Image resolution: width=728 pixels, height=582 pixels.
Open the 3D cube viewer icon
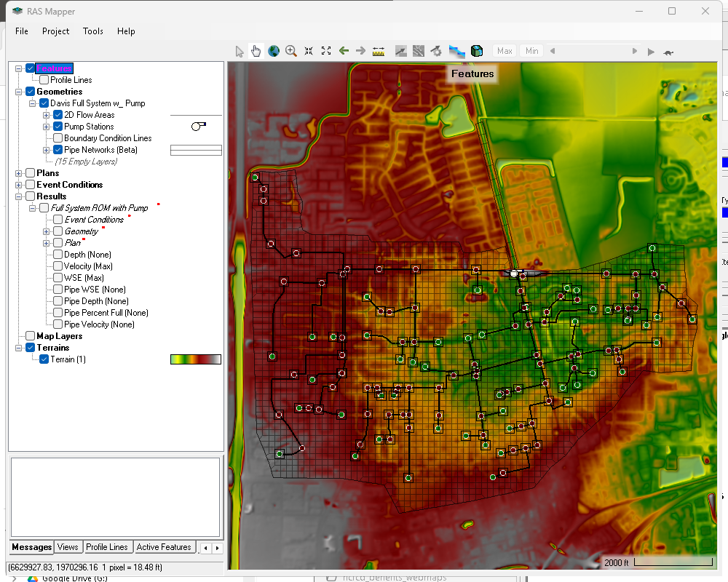click(x=477, y=51)
